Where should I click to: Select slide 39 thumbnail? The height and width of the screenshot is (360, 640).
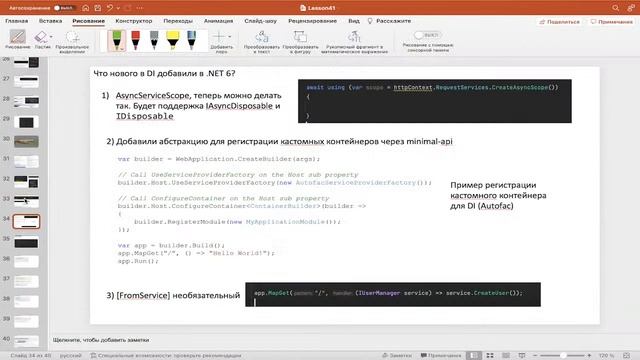click(26, 322)
